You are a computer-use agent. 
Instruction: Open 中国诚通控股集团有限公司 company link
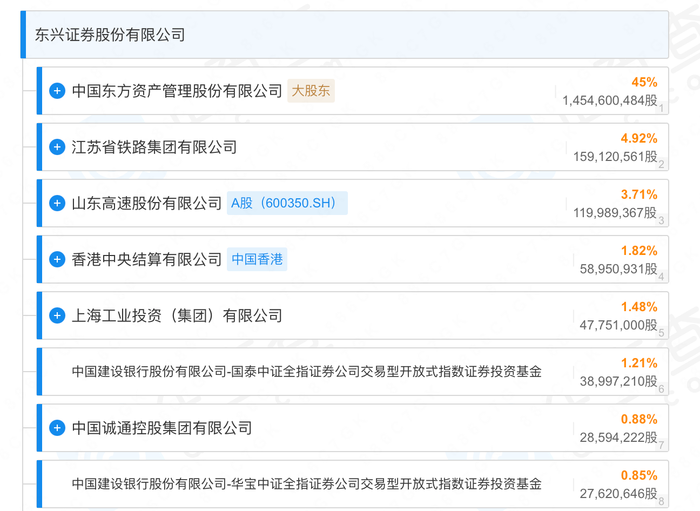162,428
